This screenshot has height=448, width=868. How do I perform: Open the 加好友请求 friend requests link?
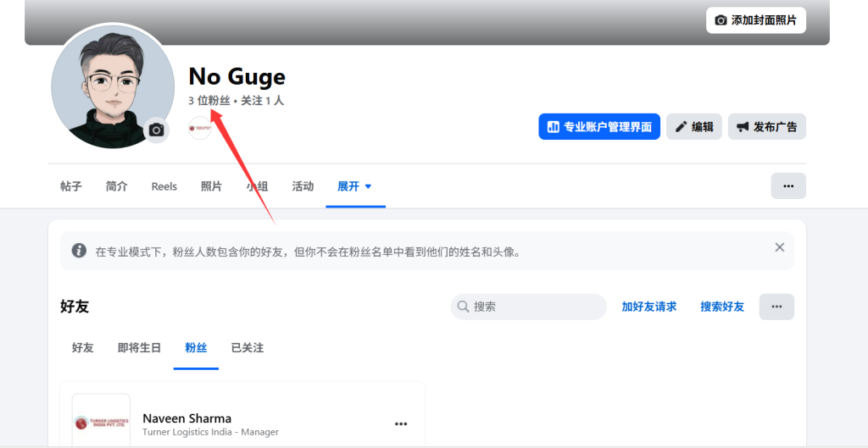click(648, 307)
